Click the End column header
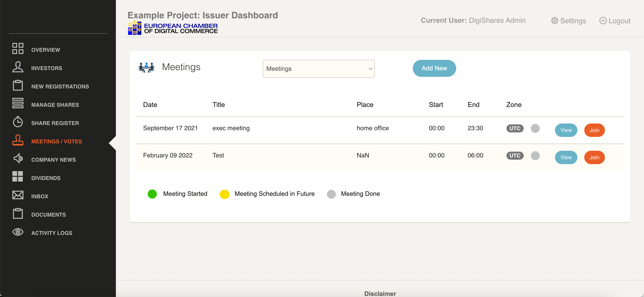 pos(473,105)
